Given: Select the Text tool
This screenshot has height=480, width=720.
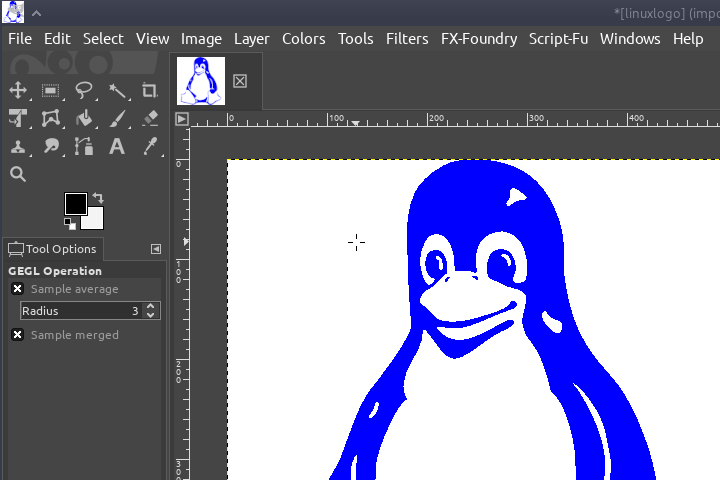Looking at the screenshot, I should [117, 147].
